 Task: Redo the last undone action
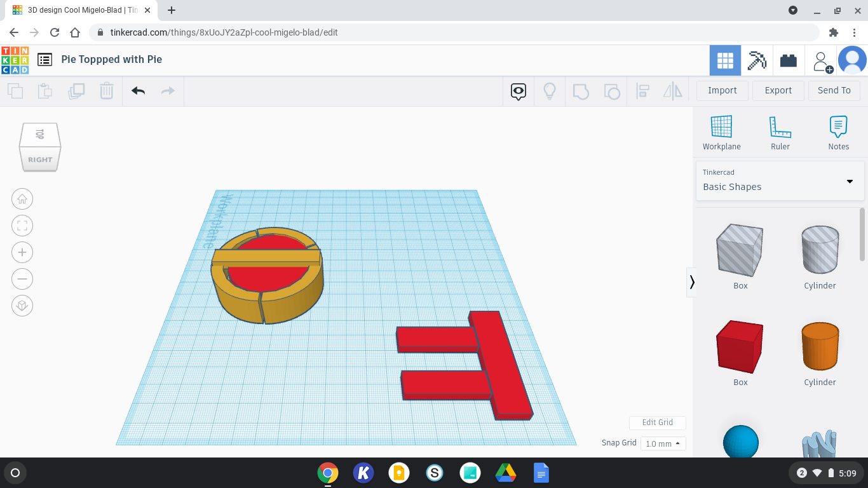(x=168, y=91)
